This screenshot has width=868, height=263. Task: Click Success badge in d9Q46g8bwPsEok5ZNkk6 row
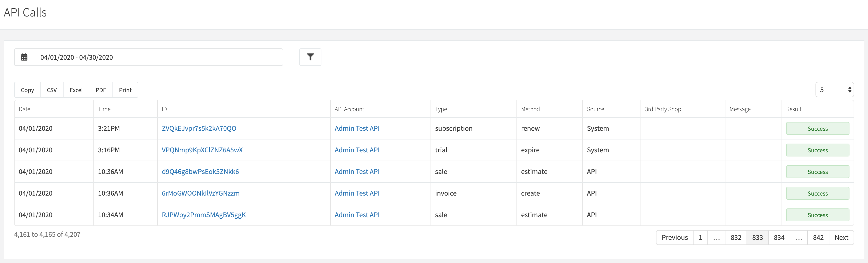[x=818, y=172]
